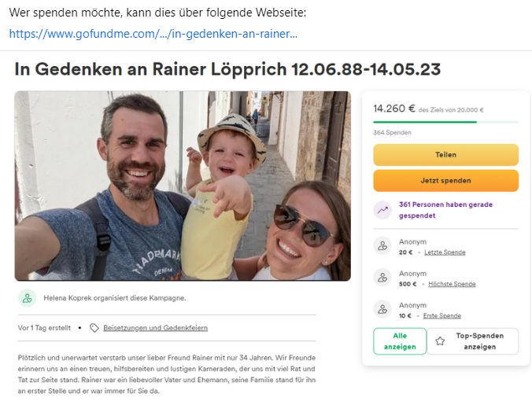Click the Teilen share button

(x=445, y=155)
